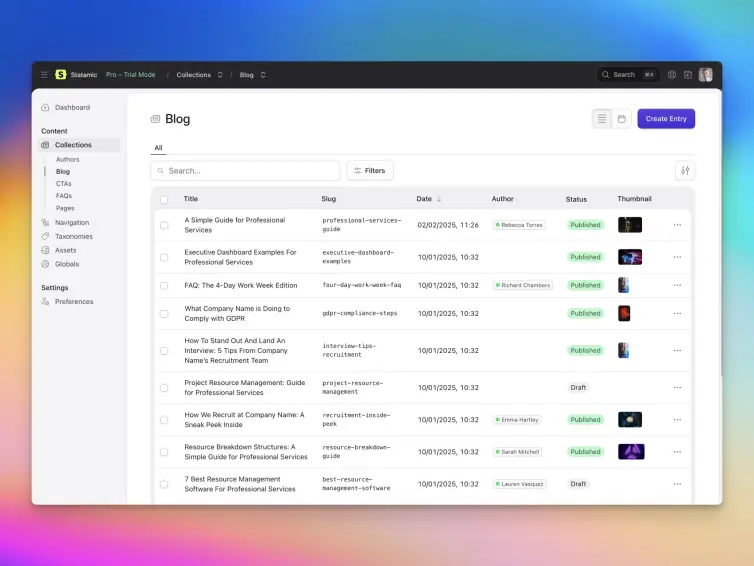Check the A Simple Guide for Professional Services row
The image size is (754, 566).
click(x=164, y=225)
